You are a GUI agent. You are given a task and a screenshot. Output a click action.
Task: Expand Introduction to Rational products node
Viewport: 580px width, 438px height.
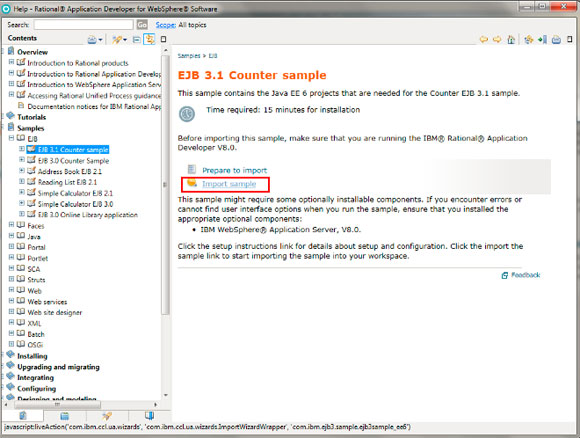coord(11,62)
